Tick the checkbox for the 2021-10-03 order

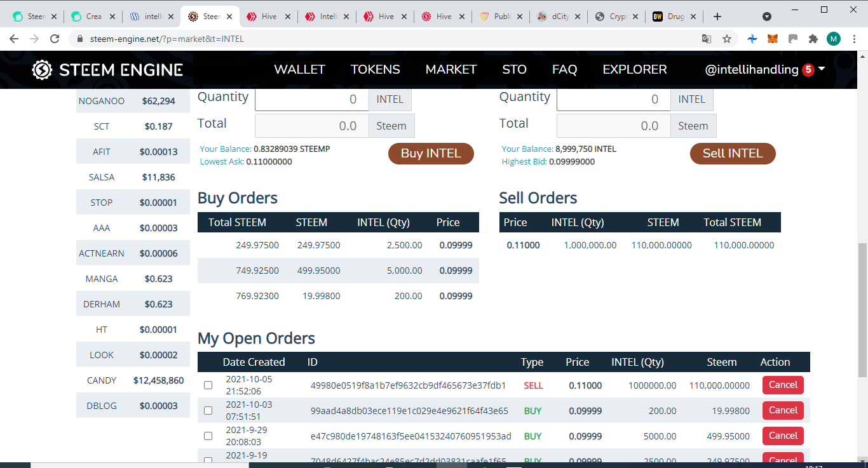point(208,411)
